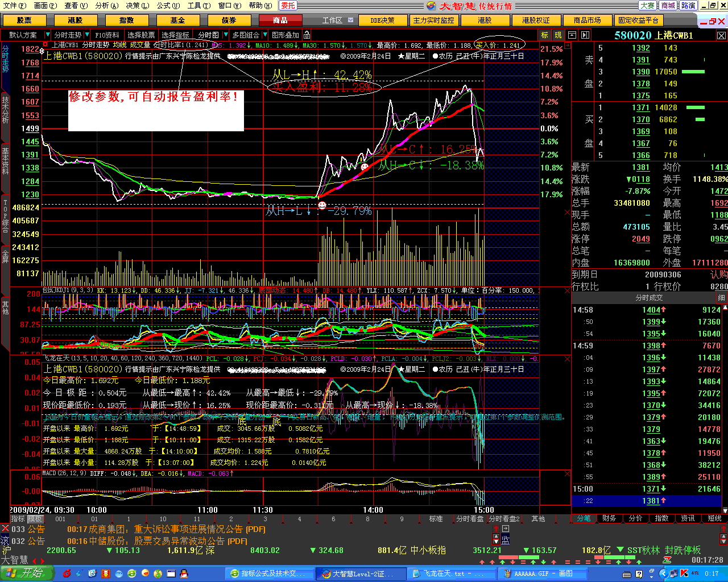The image size is (728, 582).
Task: Switch to AAAAAA.GIF 画图 taskbar window
Action: 543,574
